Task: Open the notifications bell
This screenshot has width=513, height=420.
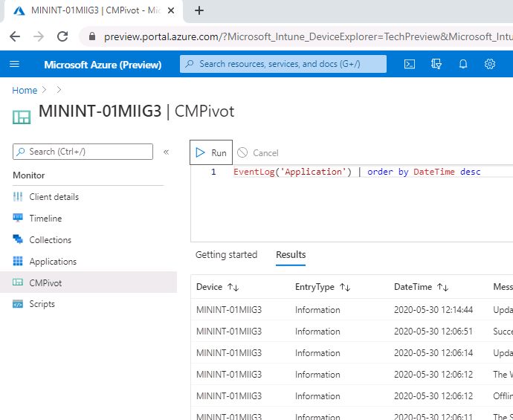Action: (x=463, y=64)
